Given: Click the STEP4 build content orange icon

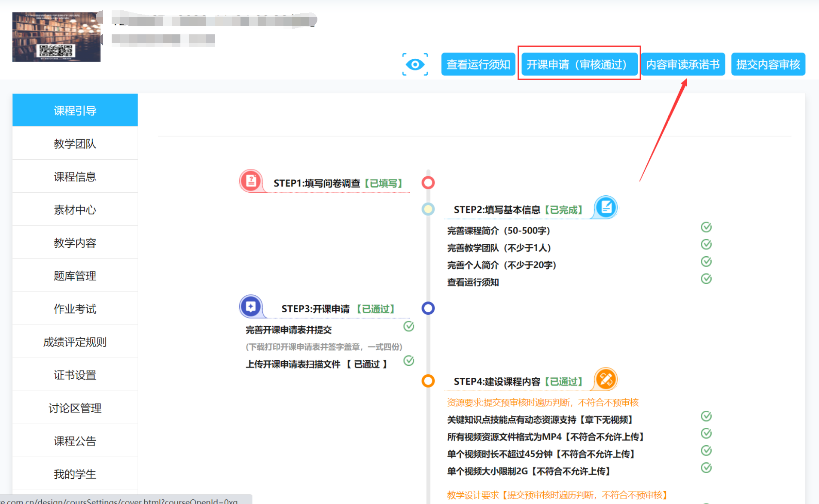Looking at the screenshot, I should (x=606, y=379).
